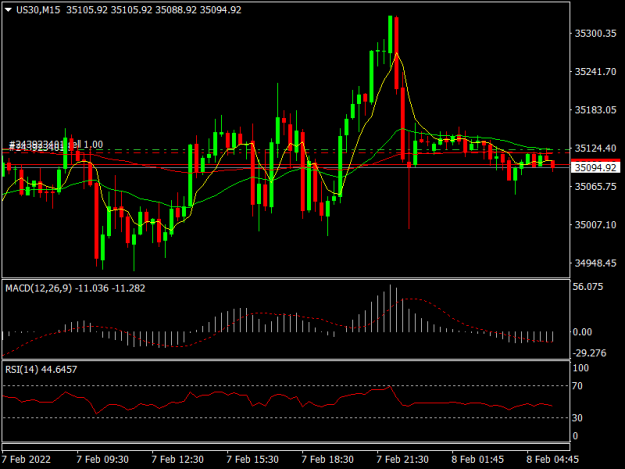The image size is (625, 469).
Task: Select the RSI(14) 44.6457 indicator label
Action: (41, 369)
